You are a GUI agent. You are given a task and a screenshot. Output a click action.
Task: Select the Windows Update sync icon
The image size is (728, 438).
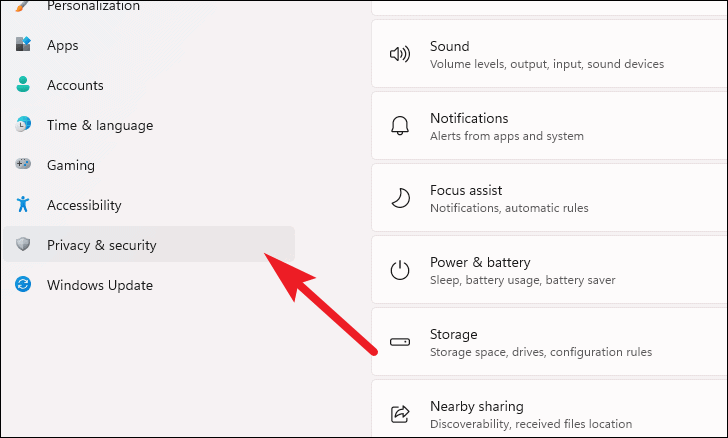pos(23,284)
